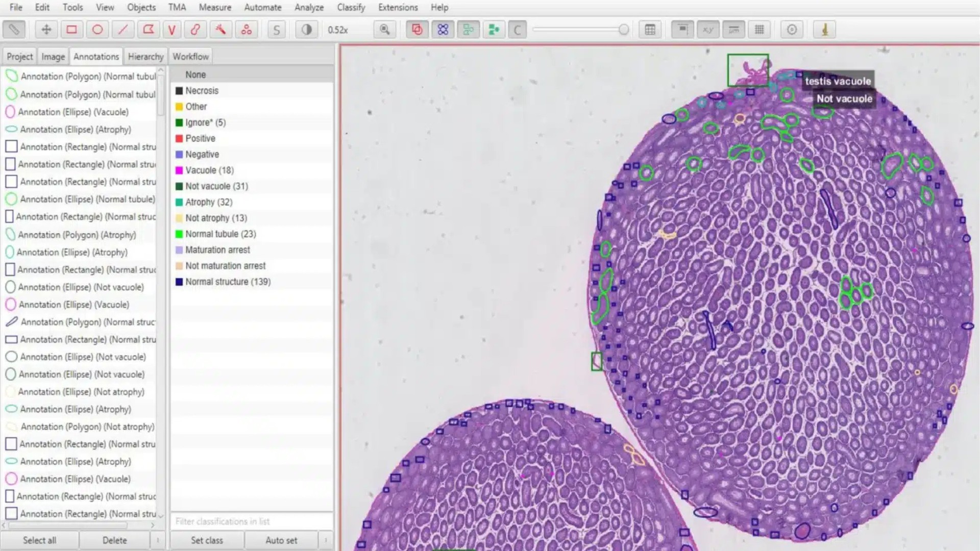Select the Necrosis class swatch
Screen dimensions: 980x551
(x=179, y=91)
